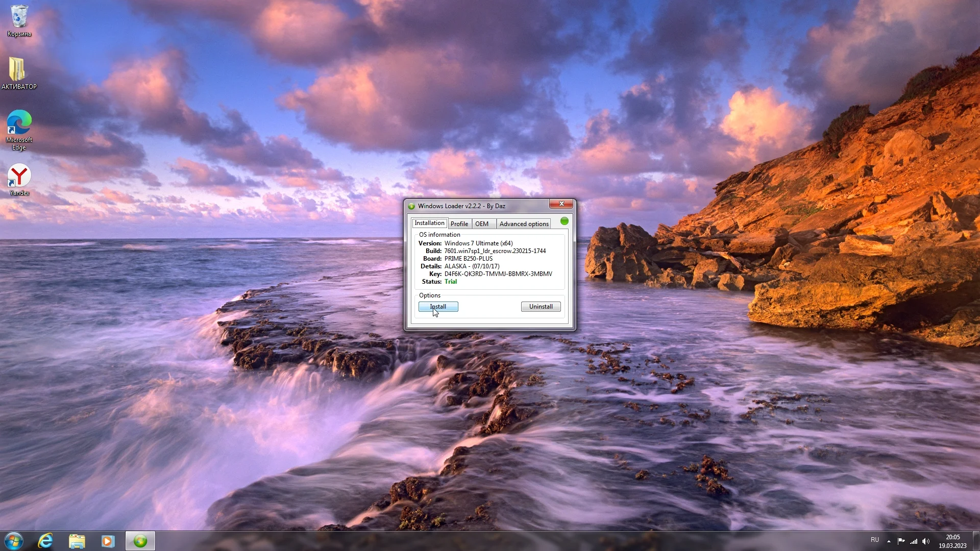The width and height of the screenshot is (980, 551).
Task: Launch Windows Media Player from the taskbar
Action: point(108,541)
